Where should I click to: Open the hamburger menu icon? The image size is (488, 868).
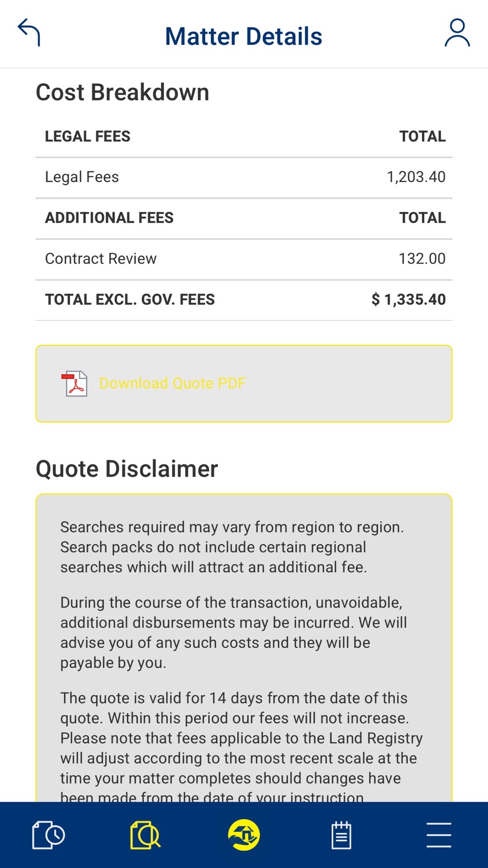[x=439, y=835]
